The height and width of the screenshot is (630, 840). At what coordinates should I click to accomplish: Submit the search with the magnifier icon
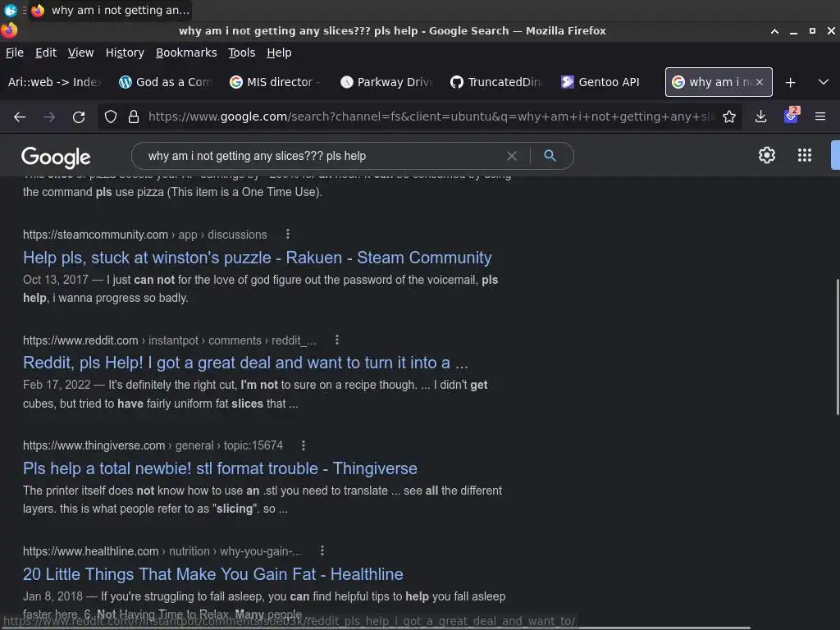tap(550, 156)
